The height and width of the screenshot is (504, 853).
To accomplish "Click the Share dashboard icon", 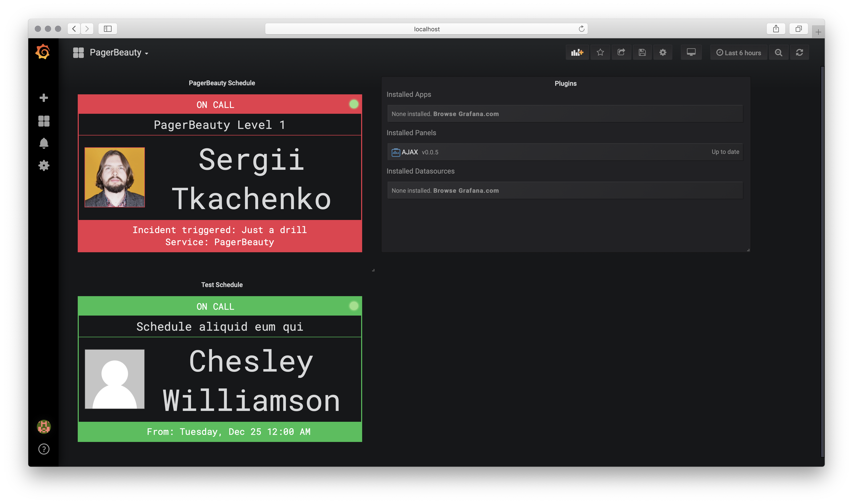I will click(621, 52).
